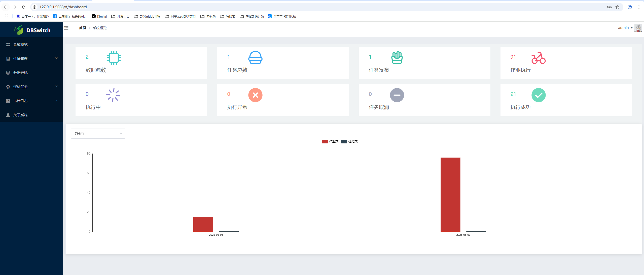Click the chip icon on 数据源数 card
644x275 pixels.
[x=114, y=58]
